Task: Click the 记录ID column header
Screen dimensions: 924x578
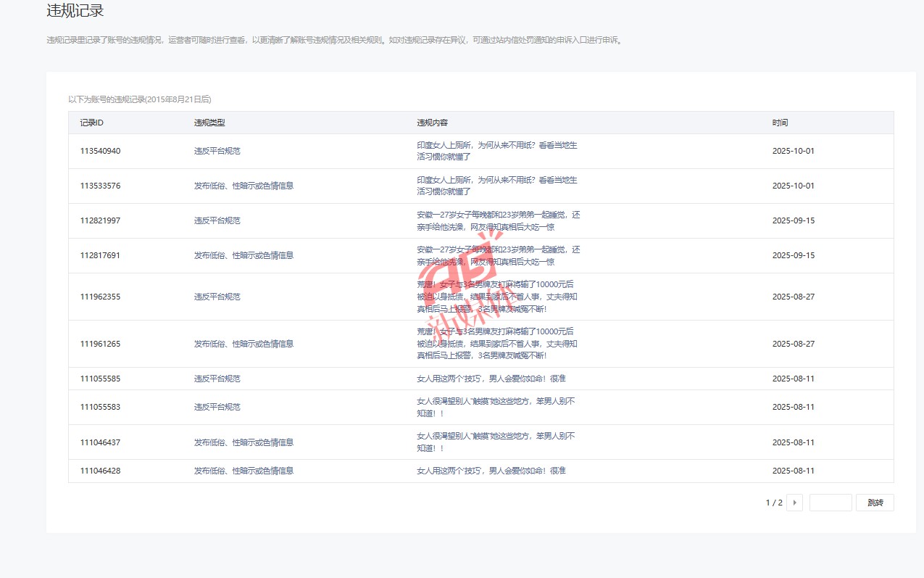Action: tap(91, 123)
